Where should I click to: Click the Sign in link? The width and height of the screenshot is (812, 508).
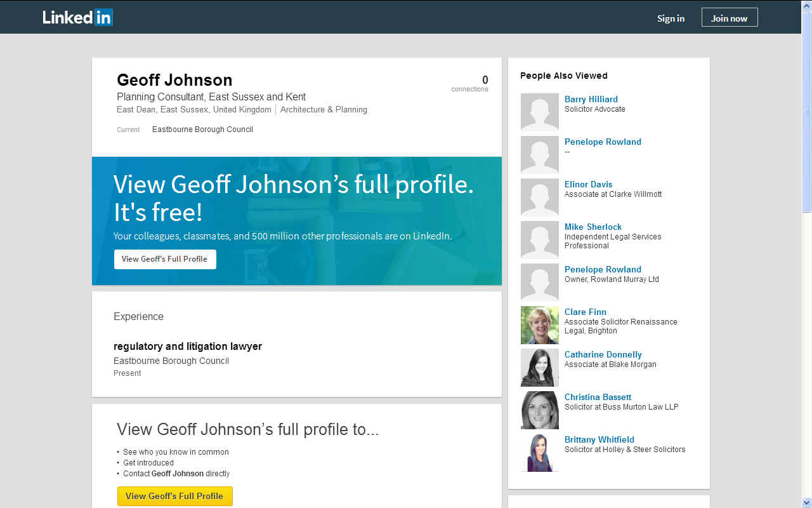tap(671, 18)
